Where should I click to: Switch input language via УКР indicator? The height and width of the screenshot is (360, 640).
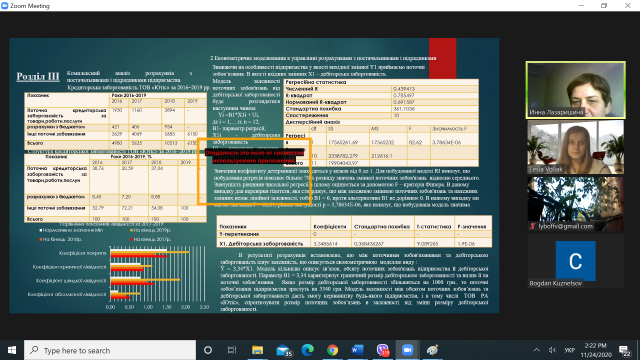pyautogui.click(x=569, y=350)
